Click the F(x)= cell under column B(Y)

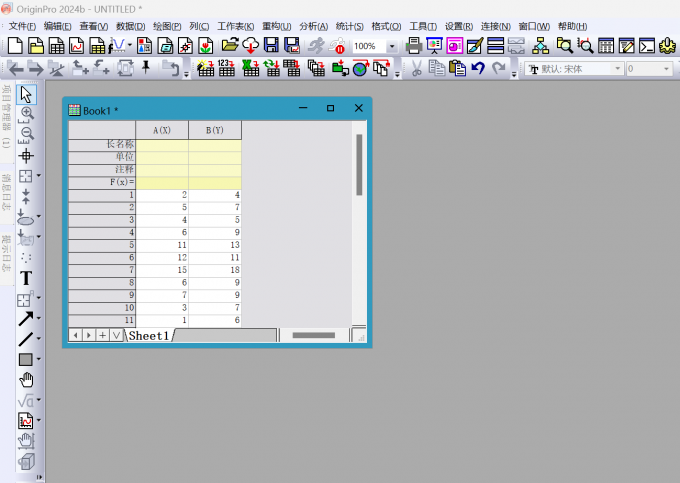pyautogui.click(x=215, y=183)
